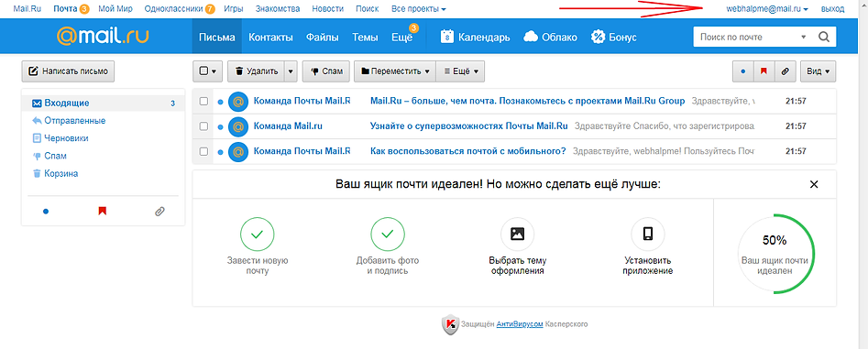Toggle unread dot on mobile mail email
Screen dimensions: 868x349
point(220,151)
